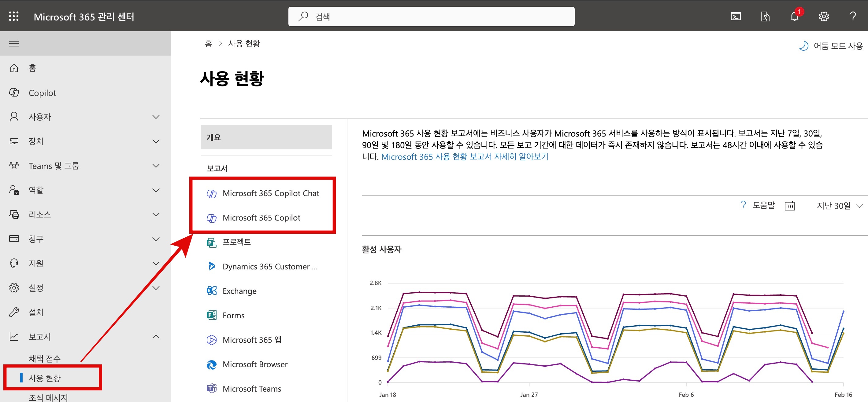Click the Microsoft Teams report icon

(211, 389)
